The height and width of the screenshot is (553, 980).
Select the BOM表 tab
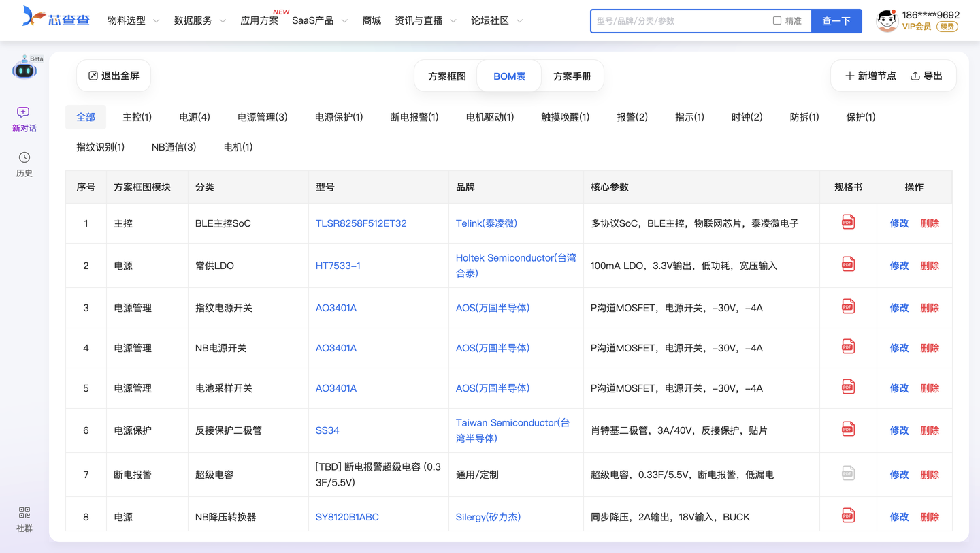click(509, 76)
